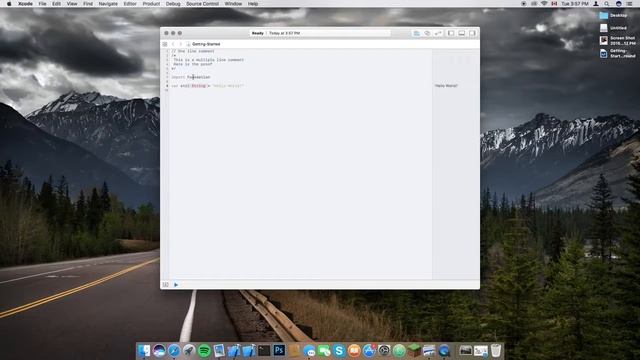Select the Getting-Started playground file on desktop

click(x=618, y=53)
